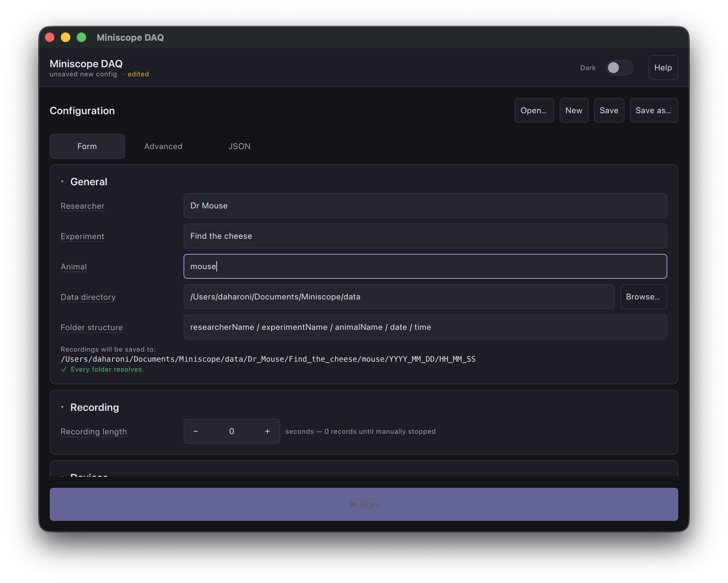
Task: Click the Animal field label
Action: click(74, 267)
